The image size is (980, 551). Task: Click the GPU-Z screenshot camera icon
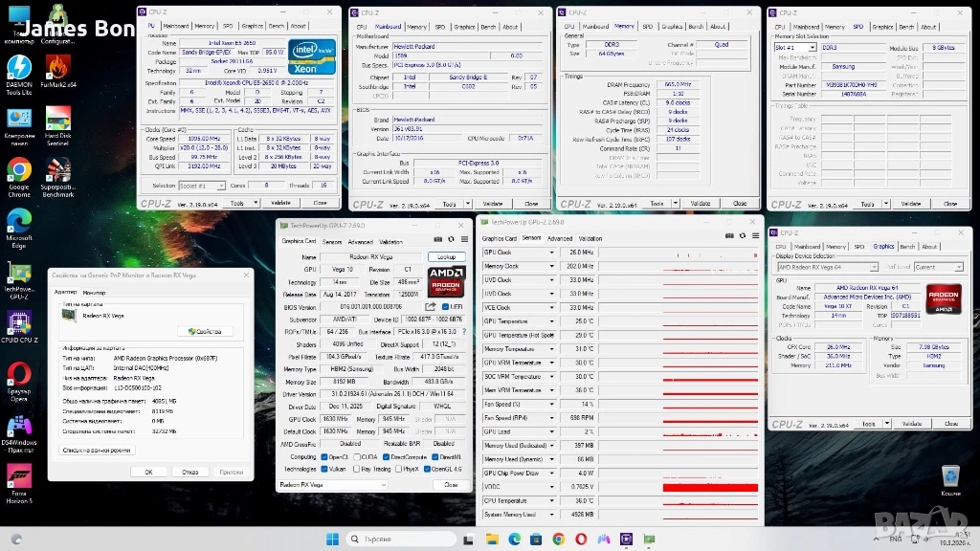pos(438,241)
